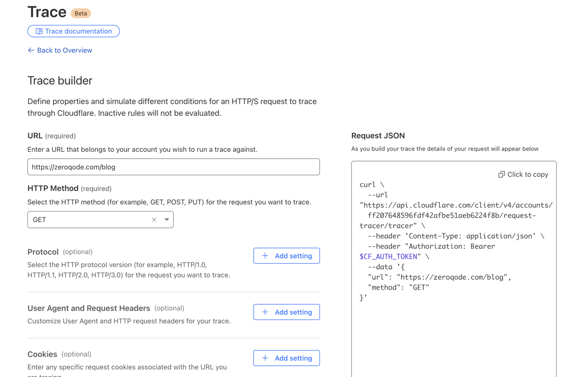Click the Beta badge next to Trace
The image size is (588, 377).
[x=80, y=13]
